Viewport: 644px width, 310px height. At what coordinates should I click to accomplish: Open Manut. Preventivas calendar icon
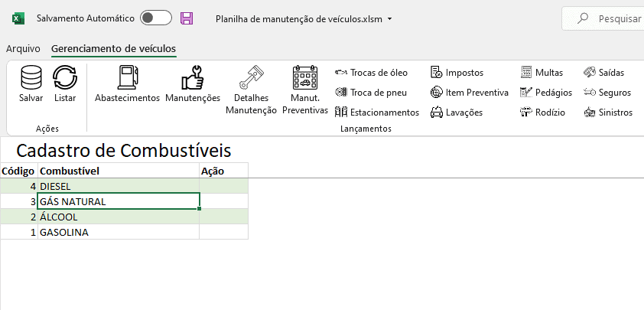[304, 77]
